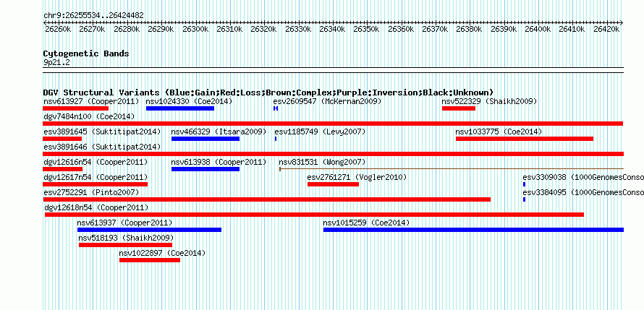Click the nsv466329 (Itsara2009) label text

(219, 132)
